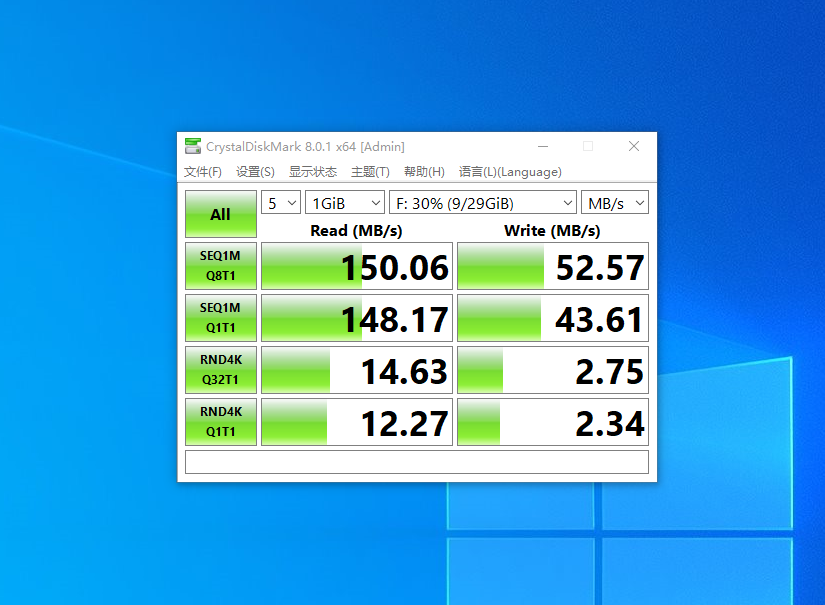Run the RND4K Q1T1 test

[220, 422]
